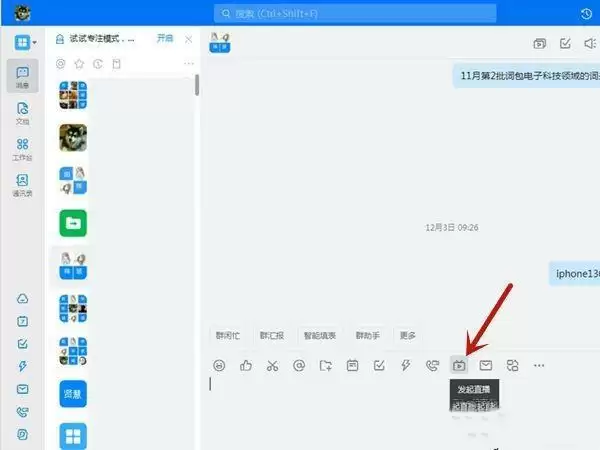Click the phone call icon in chat toolbar
Screen dimensions: 600x450
click(x=432, y=365)
